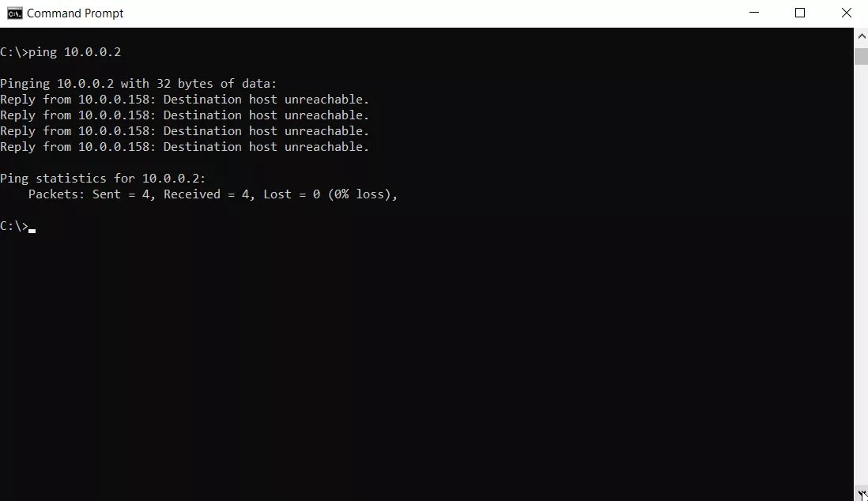Click the typed "ping 10.0.0.2" command
Viewport: 868px width, 501px height.
point(74,52)
